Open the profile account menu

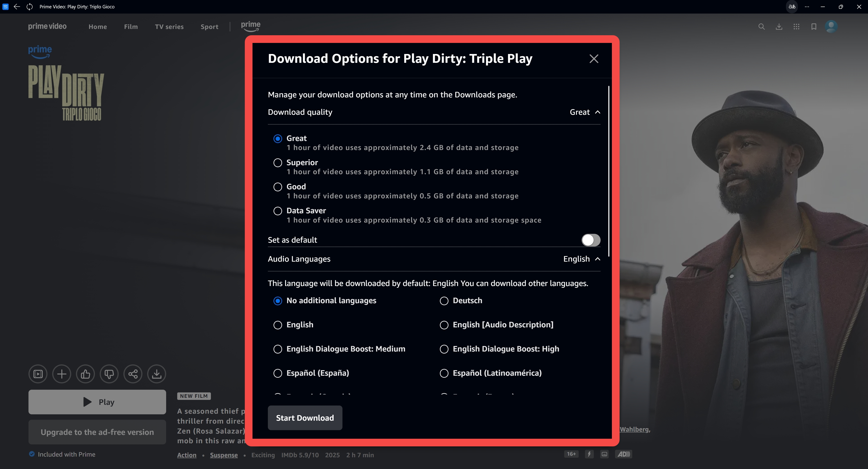click(831, 27)
